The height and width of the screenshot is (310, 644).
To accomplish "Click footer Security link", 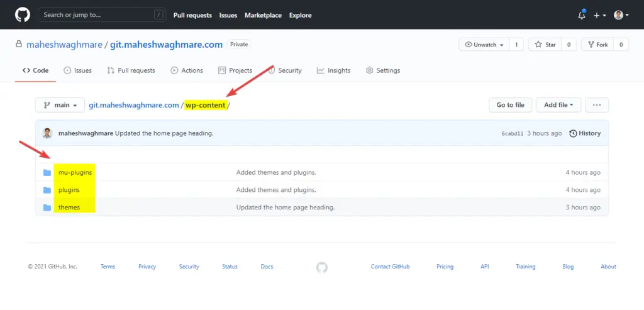I will 189,267.
